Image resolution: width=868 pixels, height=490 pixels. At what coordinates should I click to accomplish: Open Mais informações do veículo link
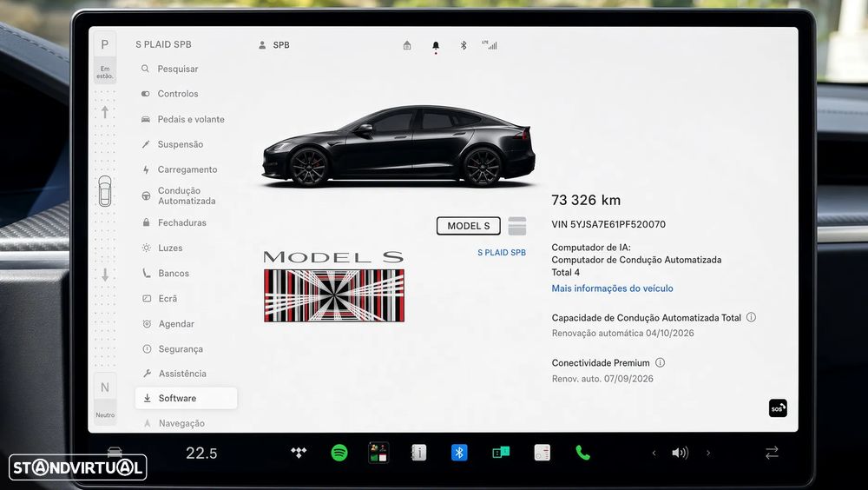tap(612, 288)
